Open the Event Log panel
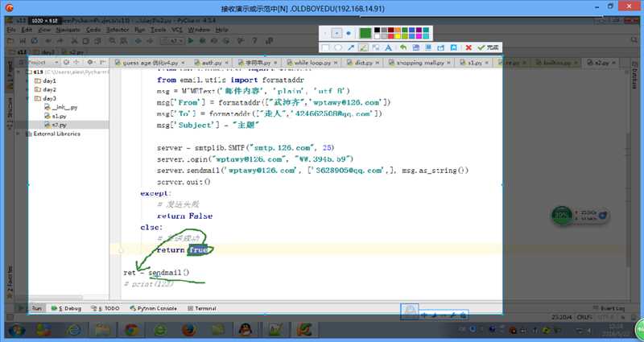The image size is (644, 342). point(609,308)
